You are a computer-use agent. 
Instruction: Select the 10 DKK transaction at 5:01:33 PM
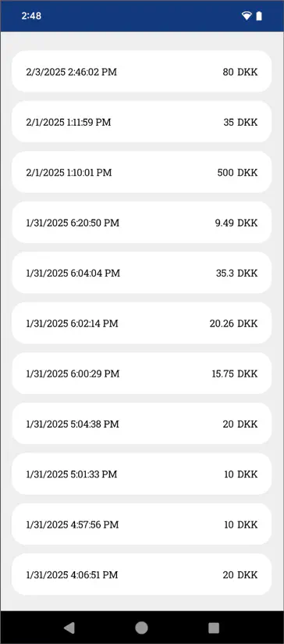click(142, 474)
